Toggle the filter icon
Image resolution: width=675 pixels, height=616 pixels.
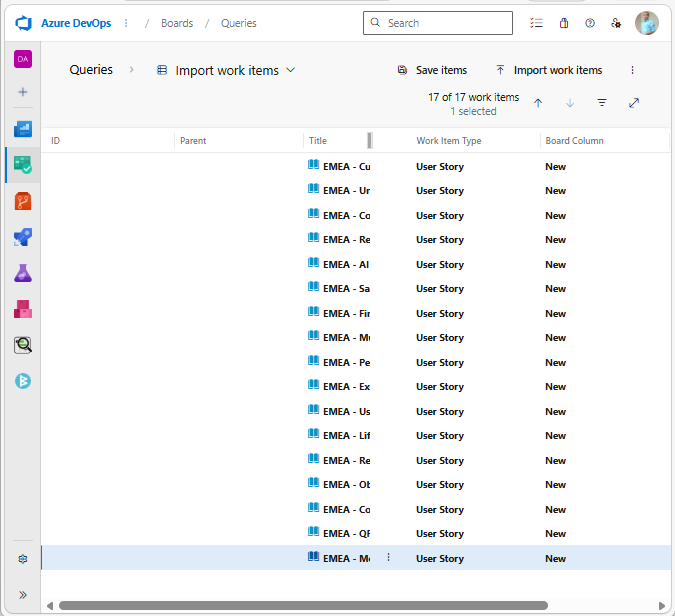pyautogui.click(x=602, y=103)
